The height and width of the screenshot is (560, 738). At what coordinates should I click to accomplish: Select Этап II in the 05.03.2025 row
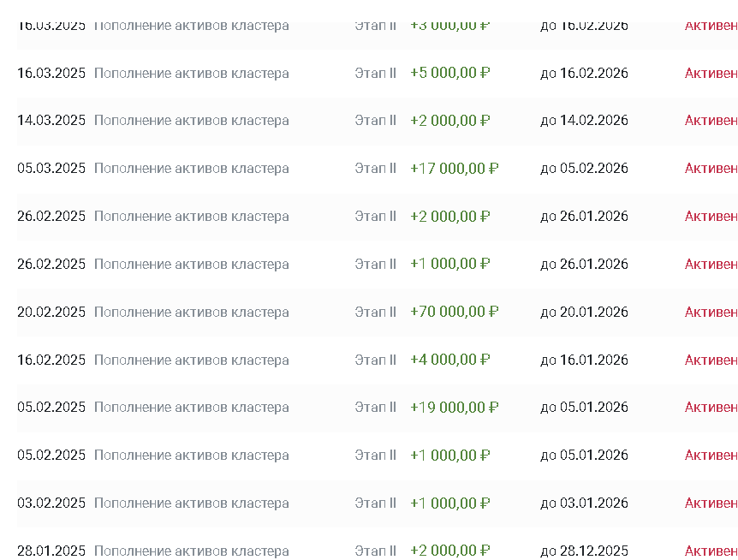(375, 169)
